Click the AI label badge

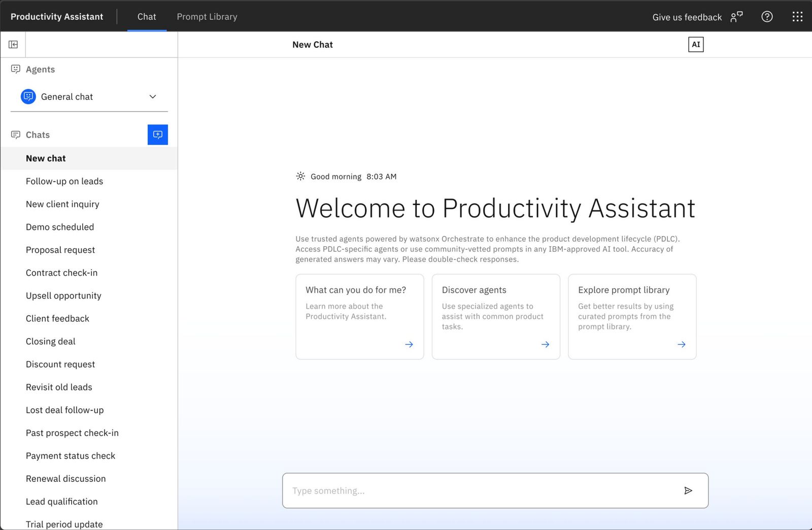tap(696, 45)
